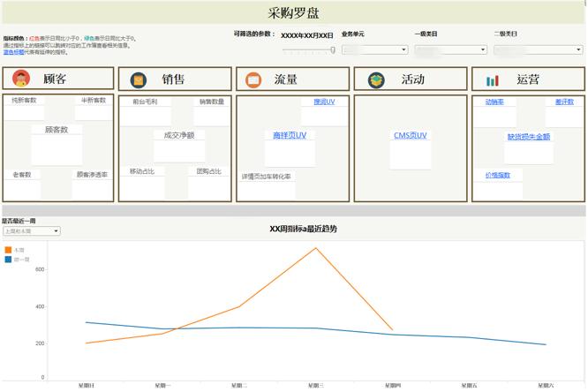Open the 缺货损失金额 link

click(528, 137)
